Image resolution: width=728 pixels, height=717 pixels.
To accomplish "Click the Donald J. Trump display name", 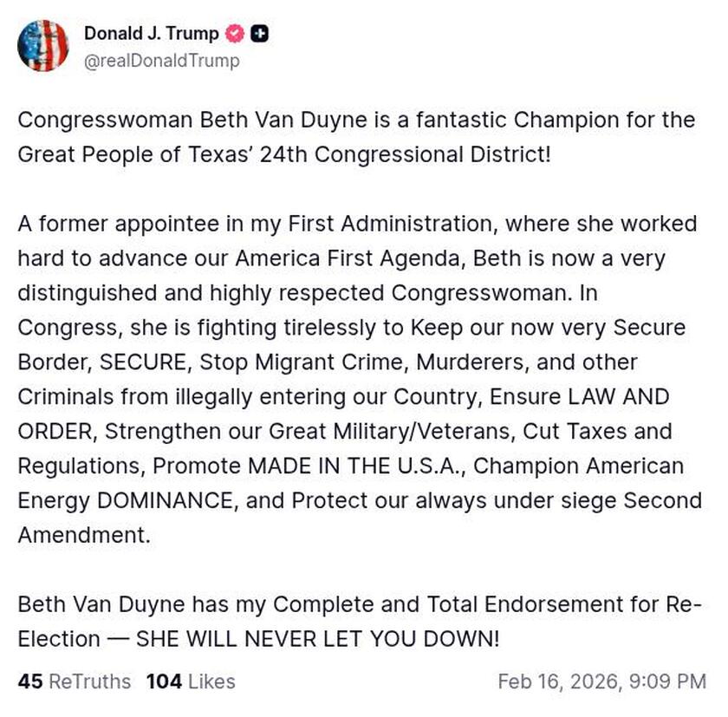I will [x=151, y=34].
